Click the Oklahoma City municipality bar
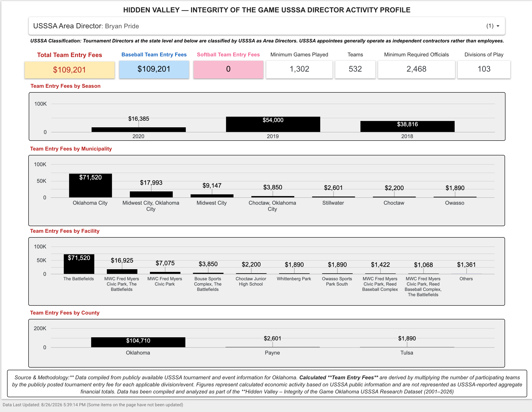Screen dimensions: 532x412 (x=90, y=185)
